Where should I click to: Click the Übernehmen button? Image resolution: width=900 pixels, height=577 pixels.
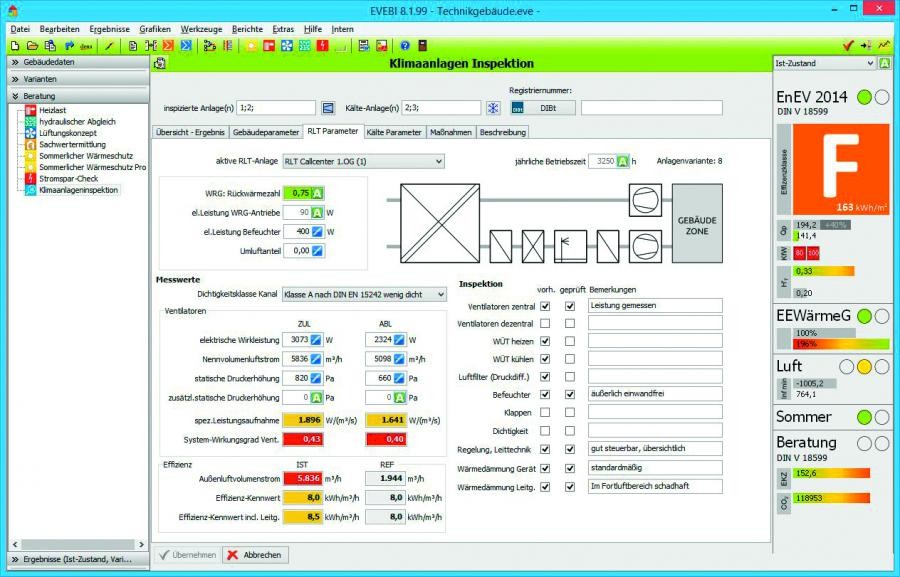point(187,555)
